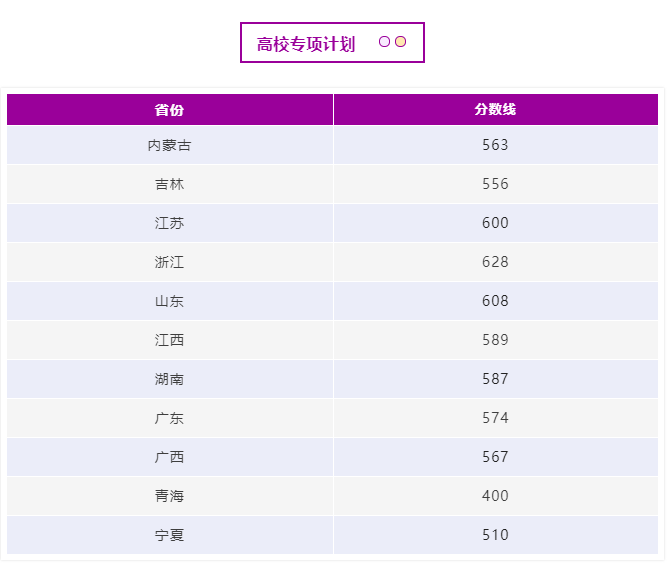The height and width of the screenshot is (565, 671).
Task: Click the 浙江 province cell
Action: pyautogui.click(x=169, y=262)
